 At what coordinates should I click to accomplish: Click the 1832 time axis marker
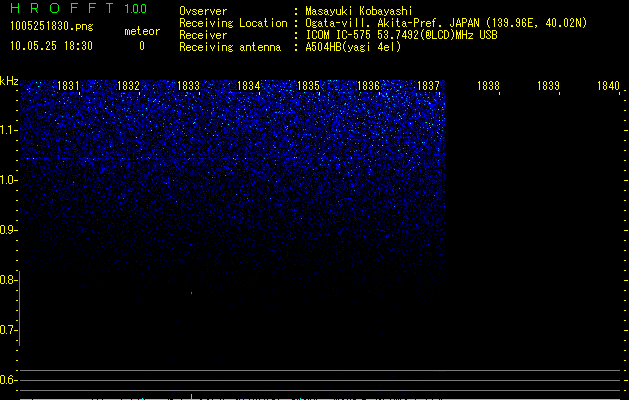(x=128, y=86)
